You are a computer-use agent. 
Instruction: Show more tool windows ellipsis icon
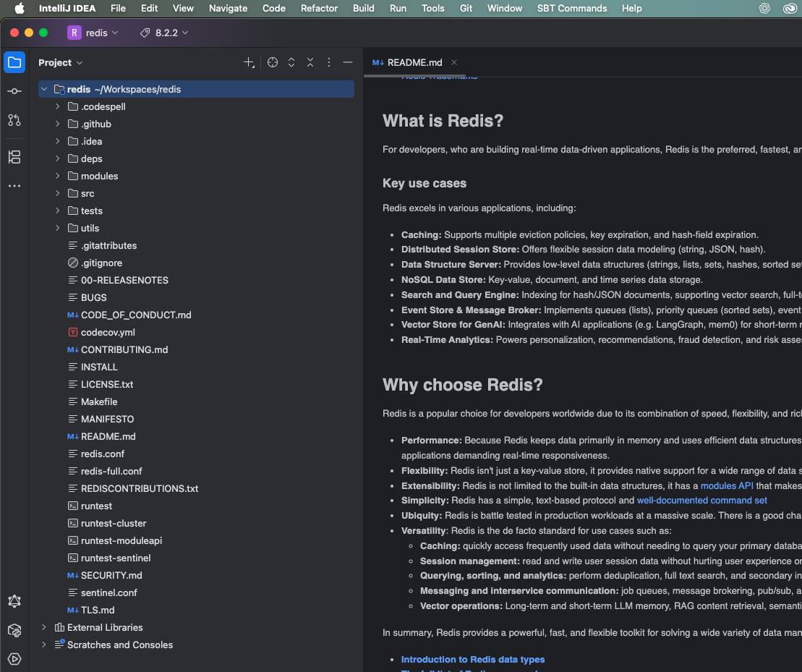point(14,186)
